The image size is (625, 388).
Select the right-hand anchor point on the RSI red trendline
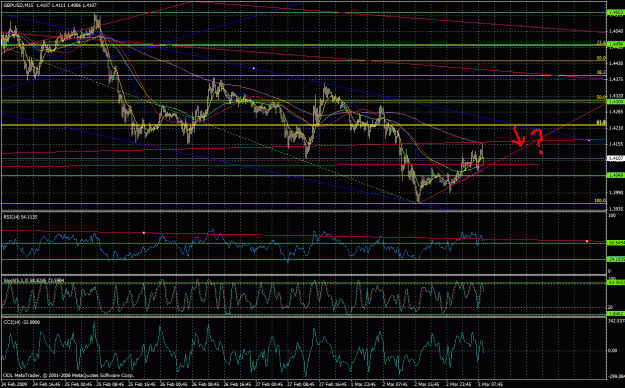point(587,241)
